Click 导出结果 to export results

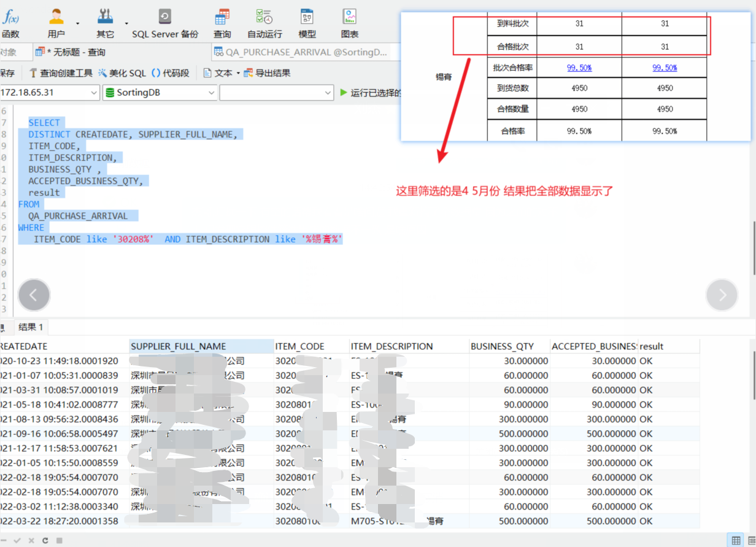pos(267,73)
